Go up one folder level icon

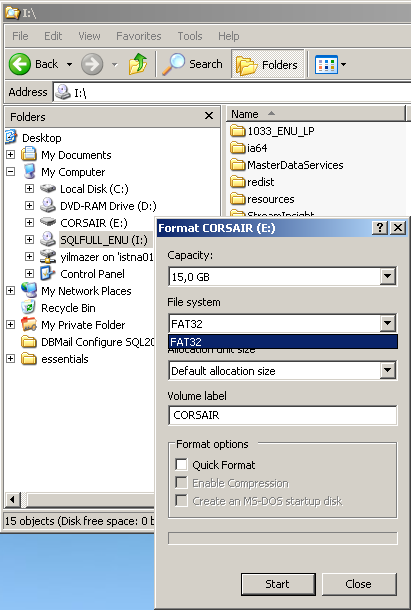point(138,64)
